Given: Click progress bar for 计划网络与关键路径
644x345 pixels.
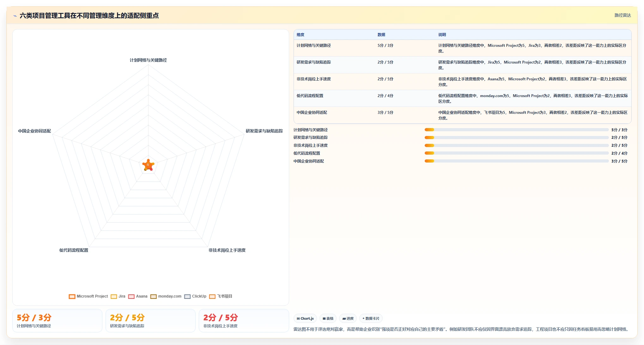Looking at the screenshot, I should [517, 130].
